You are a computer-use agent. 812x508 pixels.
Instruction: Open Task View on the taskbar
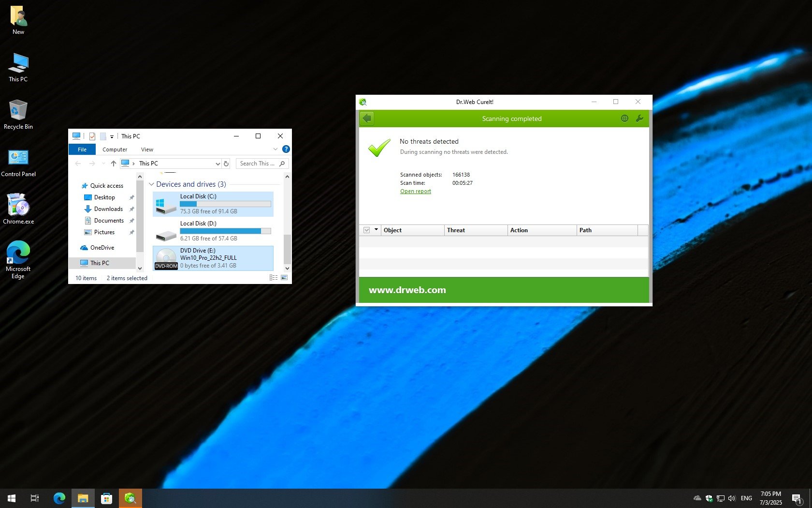[x=35, y=498]
